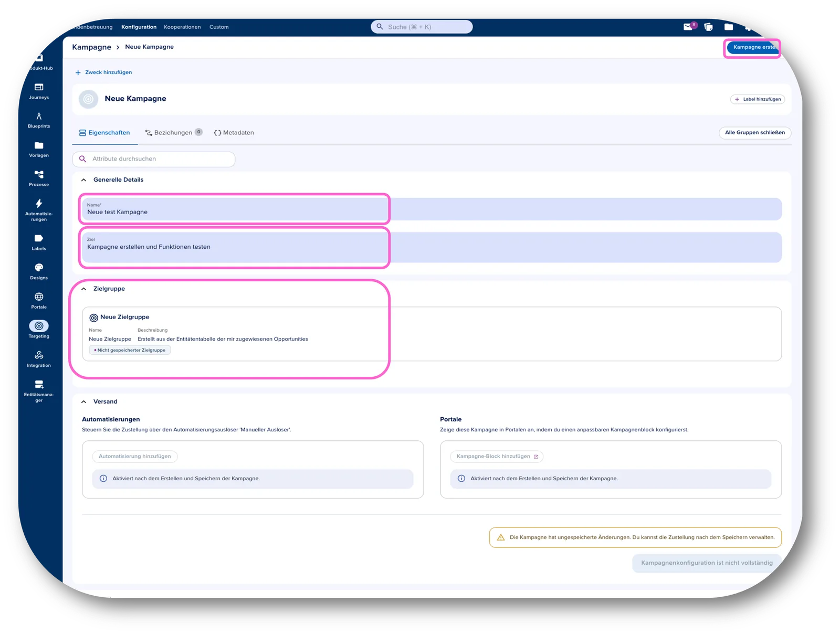The height and width of the screenshot is (634, 840).
Task: Switch to the Eigenschaften tab
Action: 104,133
